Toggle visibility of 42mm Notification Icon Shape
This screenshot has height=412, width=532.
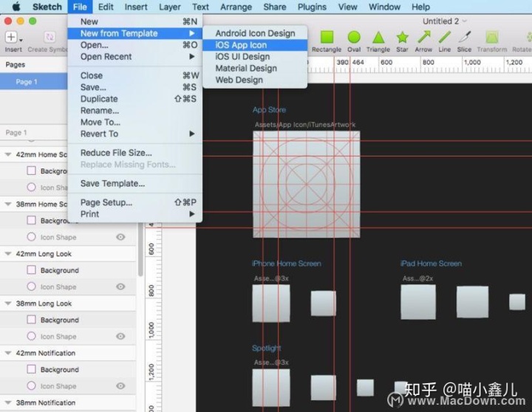point(120,386)
